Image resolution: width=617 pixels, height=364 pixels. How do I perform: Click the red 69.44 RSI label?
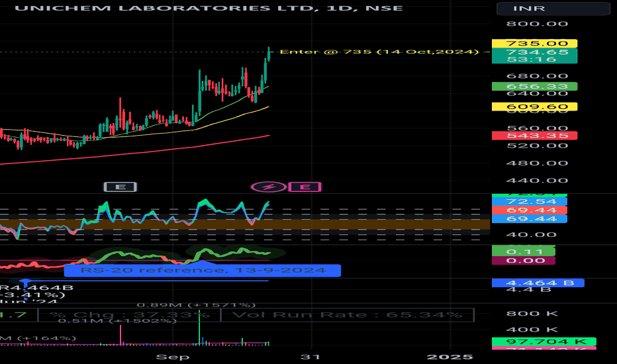(x=529, y=210)
